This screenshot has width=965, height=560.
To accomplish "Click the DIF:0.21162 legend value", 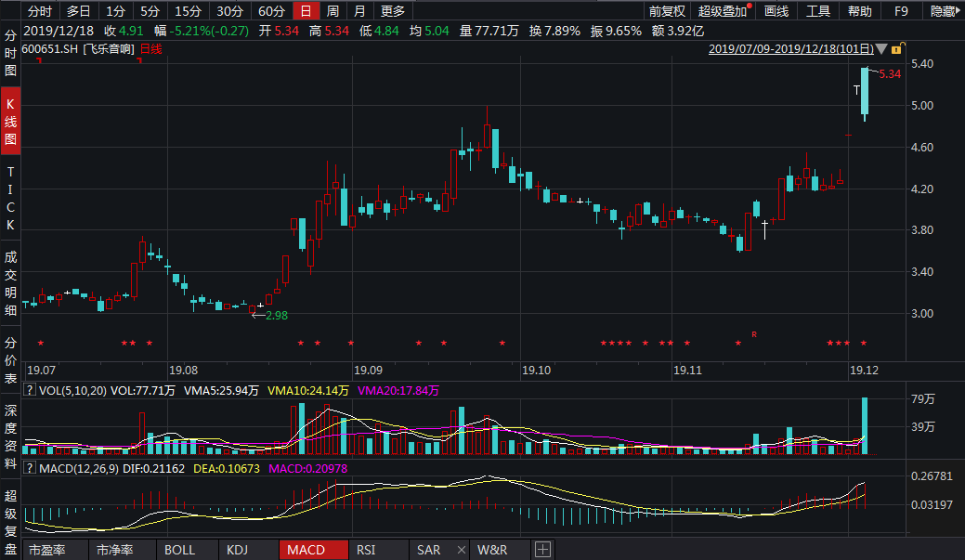I will point(154,468).
